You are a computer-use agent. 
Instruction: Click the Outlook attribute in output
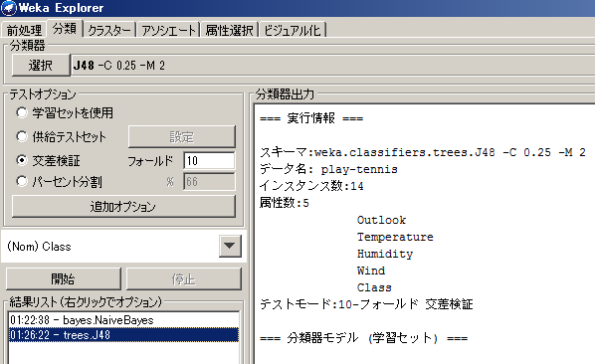tap(381, 220)
